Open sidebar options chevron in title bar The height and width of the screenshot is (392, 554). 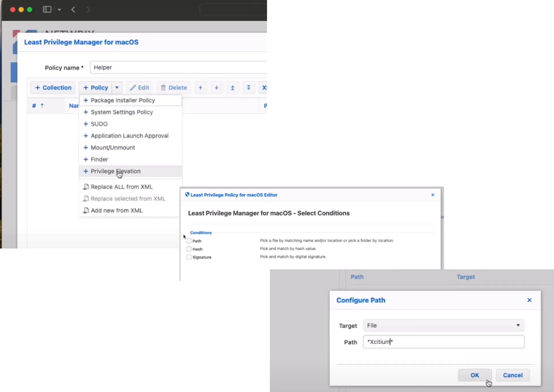click(59, 9)
